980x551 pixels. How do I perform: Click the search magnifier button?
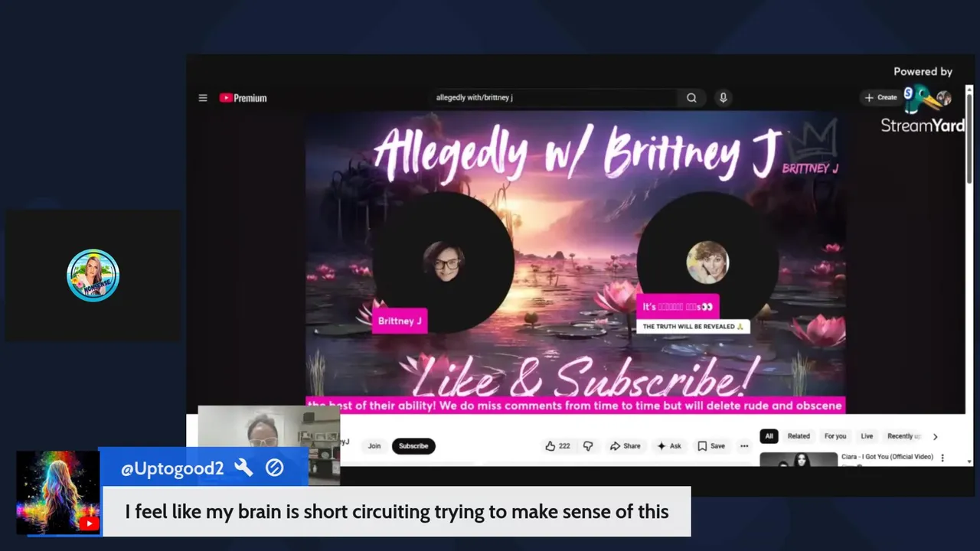pyautogui.click(x=691, y=98)
